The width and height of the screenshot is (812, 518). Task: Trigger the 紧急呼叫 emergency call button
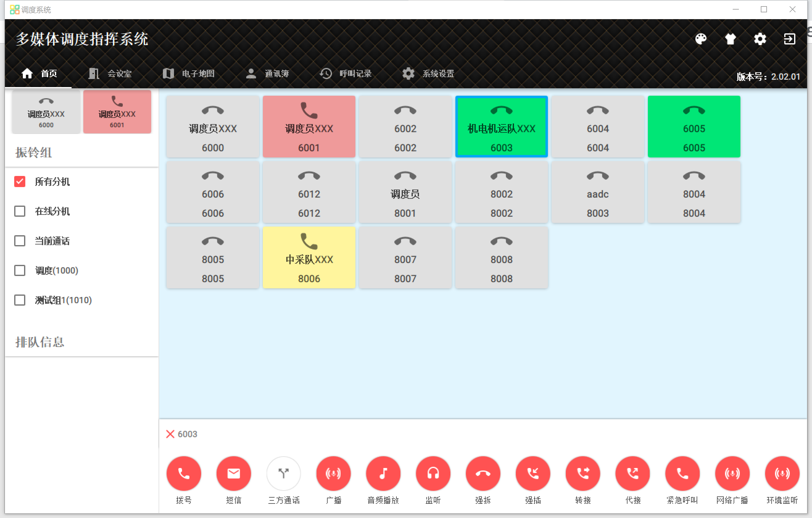click(x=682, y=473)
